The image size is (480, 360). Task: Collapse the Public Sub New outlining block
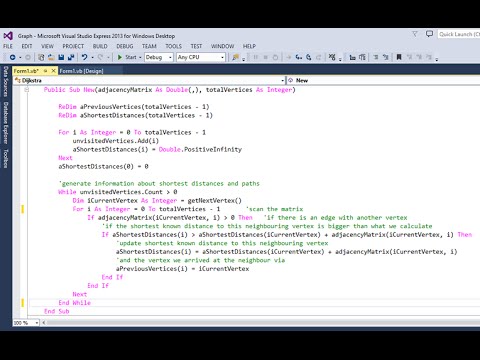click(26, 90)
